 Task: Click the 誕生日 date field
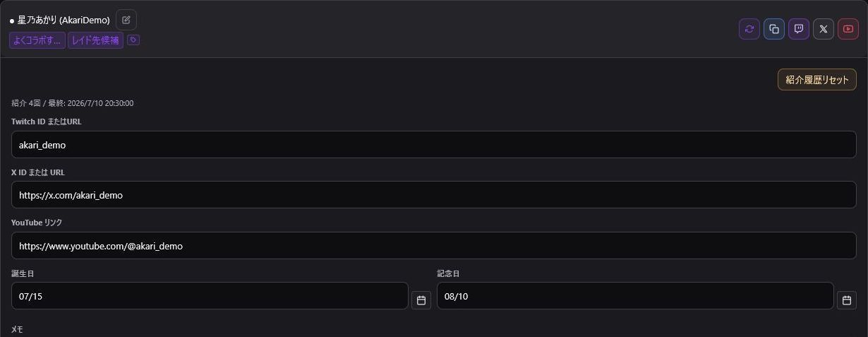(x=210, y=296)
